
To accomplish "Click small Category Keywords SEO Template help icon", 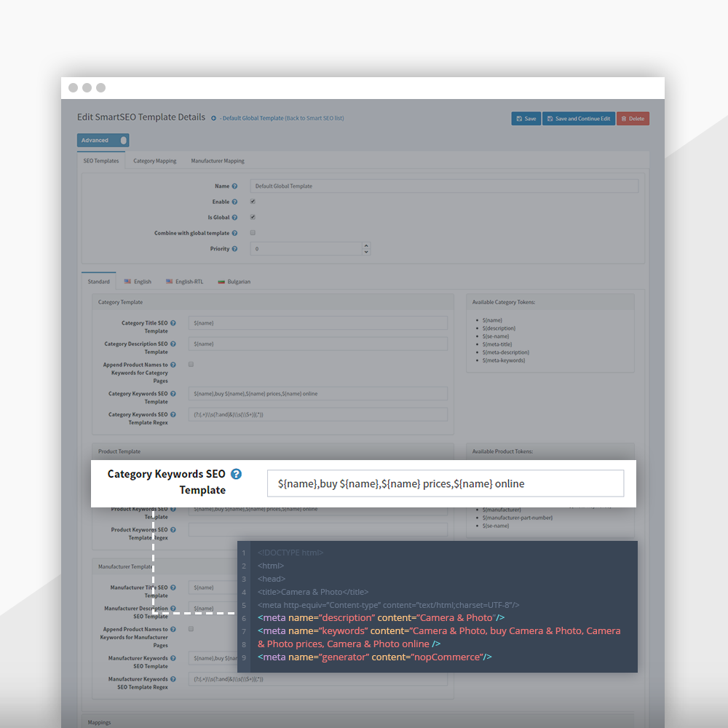I will (173, 394).
